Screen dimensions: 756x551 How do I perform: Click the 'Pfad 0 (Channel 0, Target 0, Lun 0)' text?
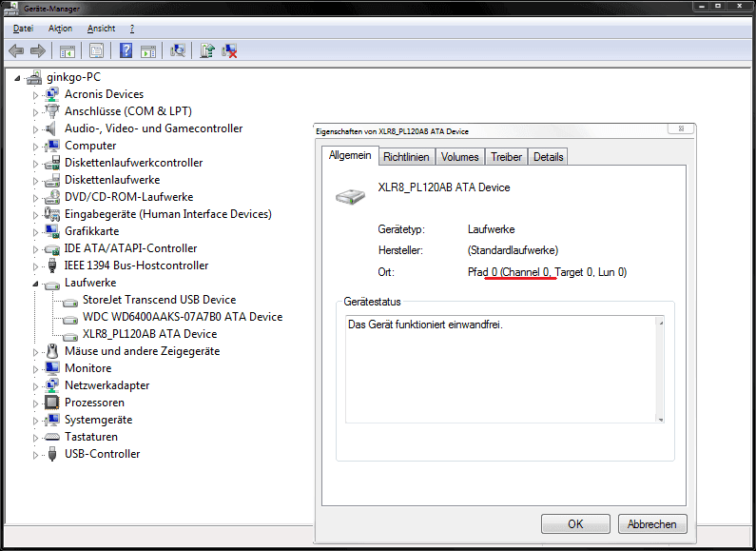click(547, 272)
